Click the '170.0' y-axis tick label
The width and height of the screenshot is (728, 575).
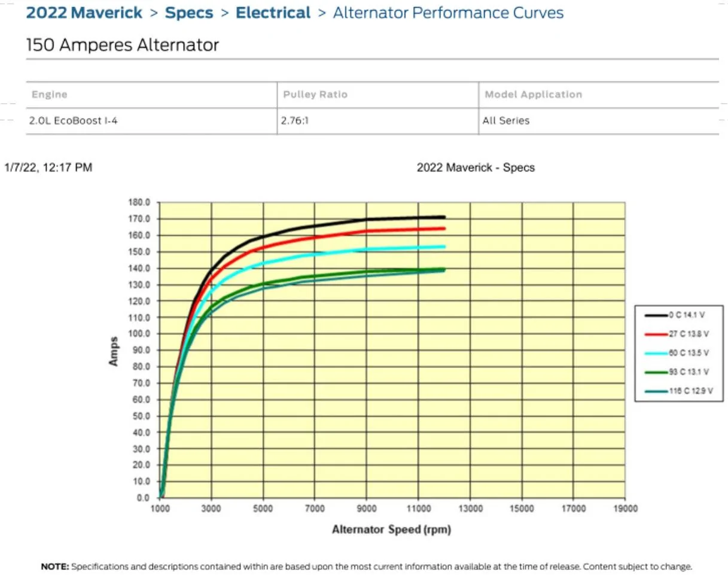click(139, 219)
